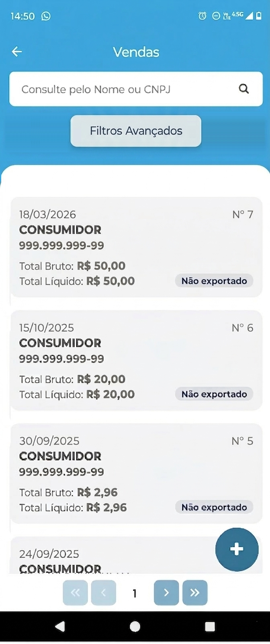Tap Android home circle button
The width and height of the screenshot is (270, 644).
135,626
